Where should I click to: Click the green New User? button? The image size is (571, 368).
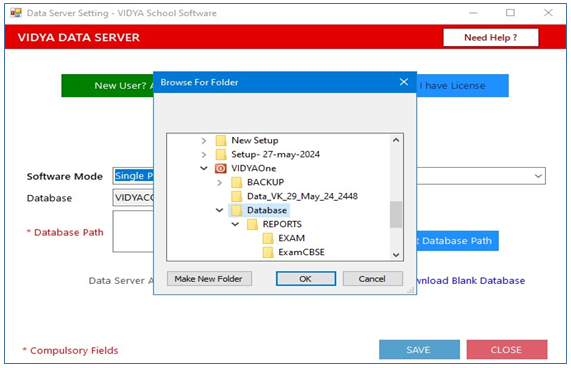(x=107, y=86)
